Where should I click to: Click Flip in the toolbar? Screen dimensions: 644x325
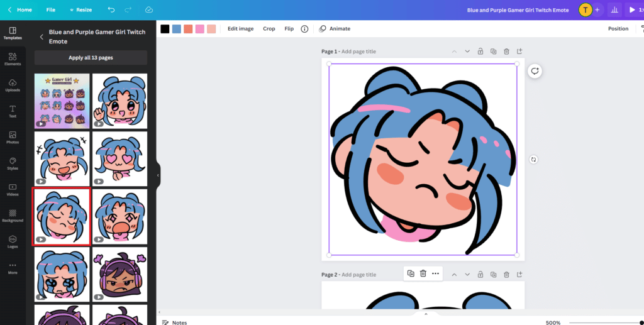pos(289,29)
